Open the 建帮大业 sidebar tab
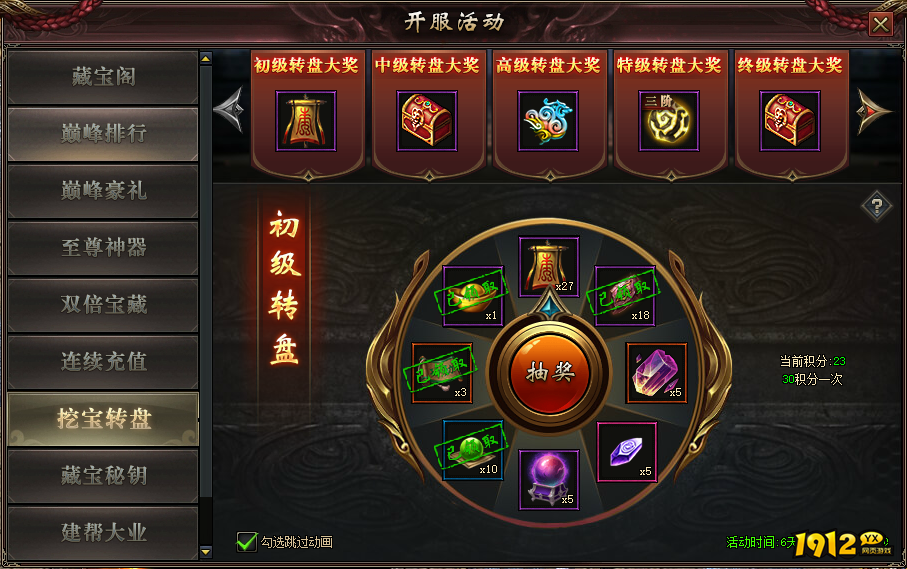 click(103, 533)
